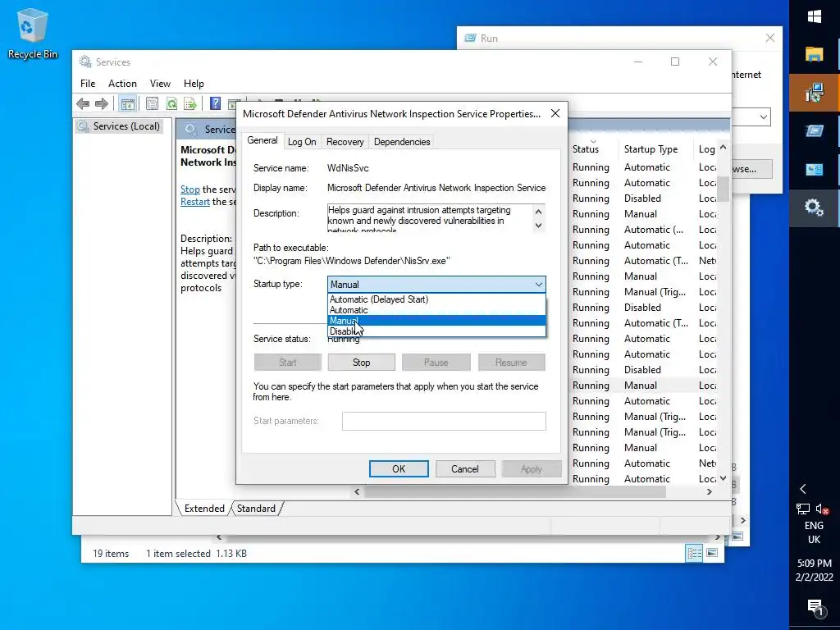
Task: Switch to the Log On tab
Action: (302, 141)
